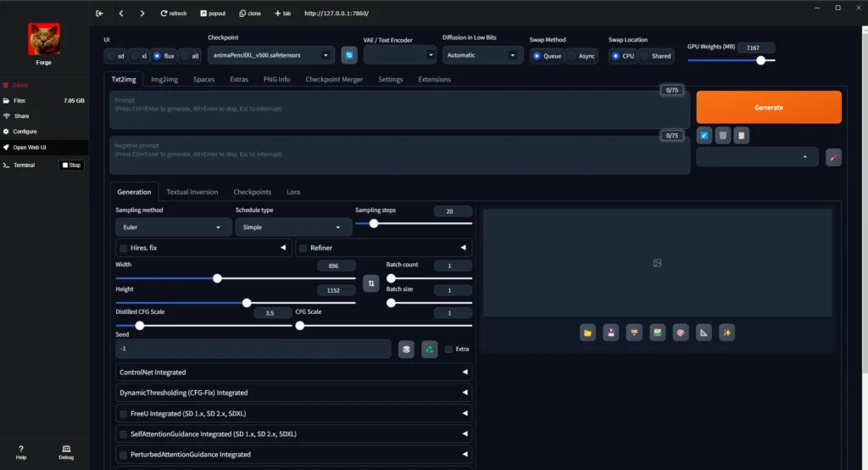Swap width and height with arrows button

pyautogui.click(x=370, y=283)
